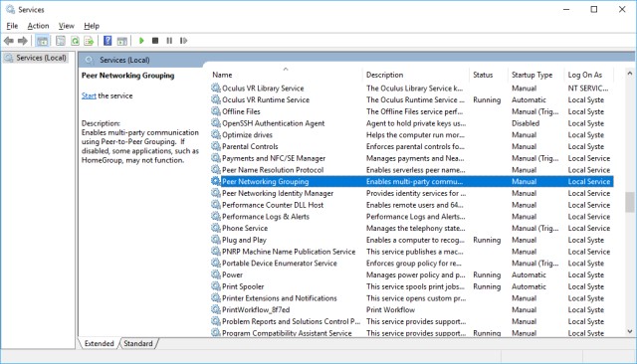Select gear icon of PrintWorkflow_8f7ed

(216, 309)
